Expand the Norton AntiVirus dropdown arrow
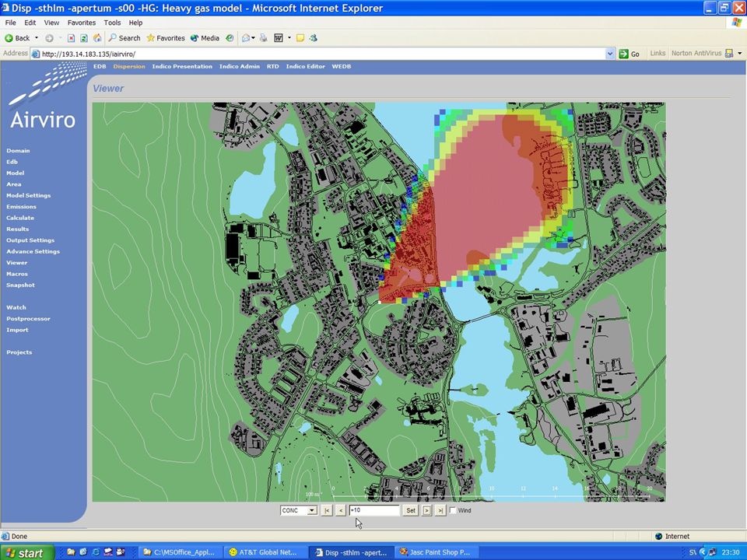 [x=740, y=54]
